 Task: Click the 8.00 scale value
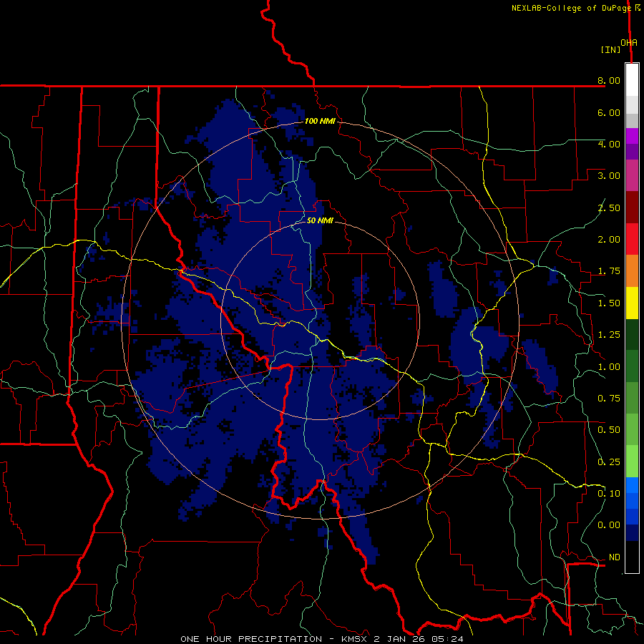609,80
